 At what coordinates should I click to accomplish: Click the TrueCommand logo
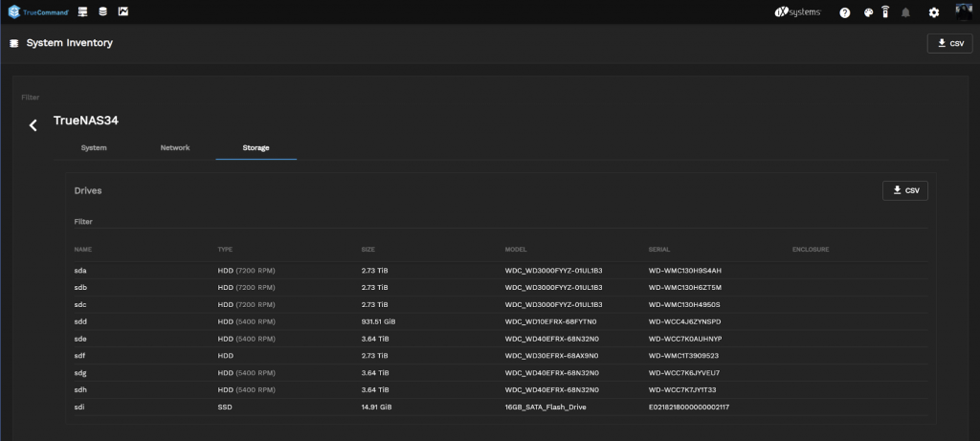(38, 11)
